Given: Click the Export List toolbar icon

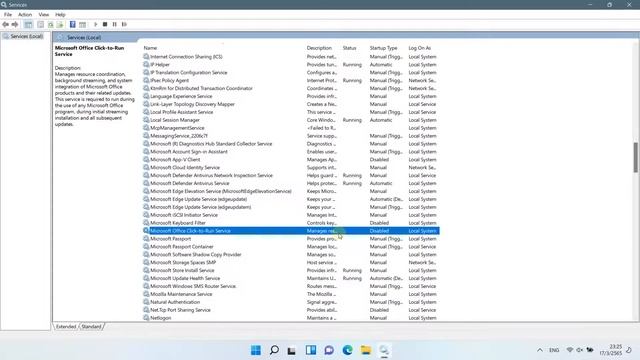Looking at the screenshot, I should point(60,24).
